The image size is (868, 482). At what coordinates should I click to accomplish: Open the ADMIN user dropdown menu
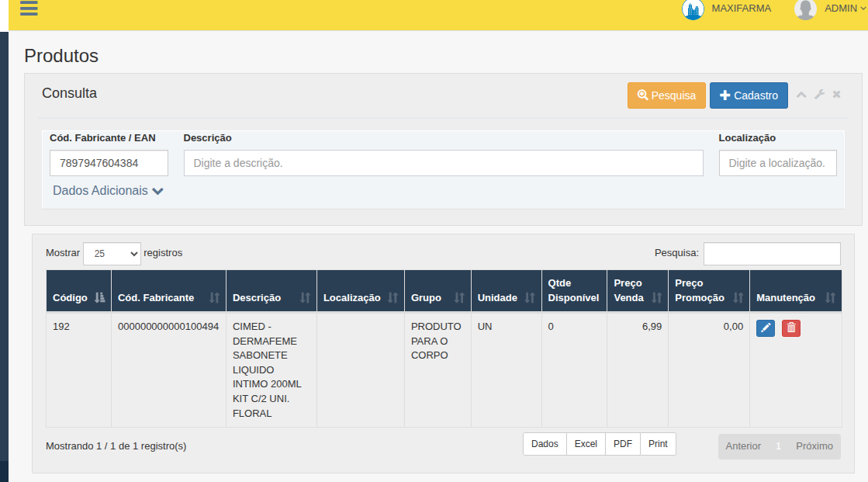[845, 9]
